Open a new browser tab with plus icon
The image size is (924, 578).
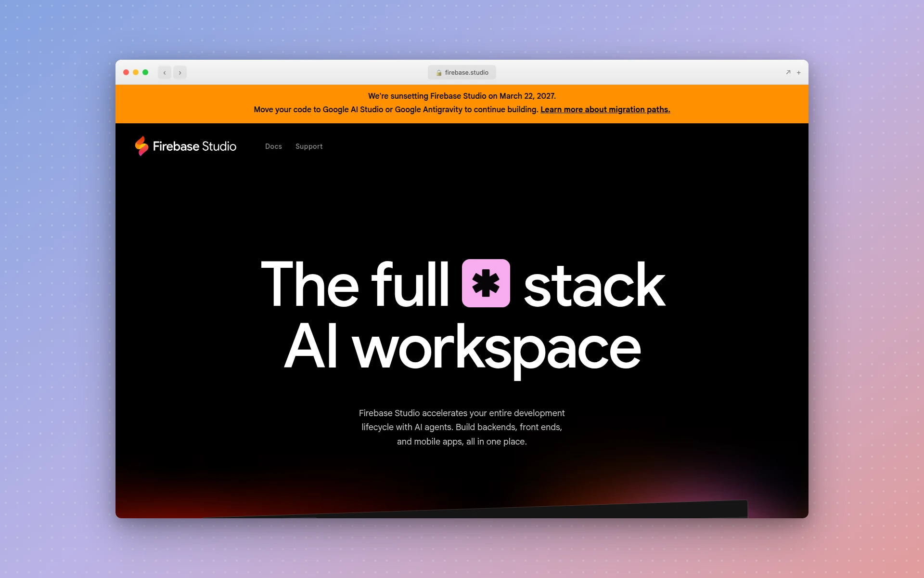[799, 72]
